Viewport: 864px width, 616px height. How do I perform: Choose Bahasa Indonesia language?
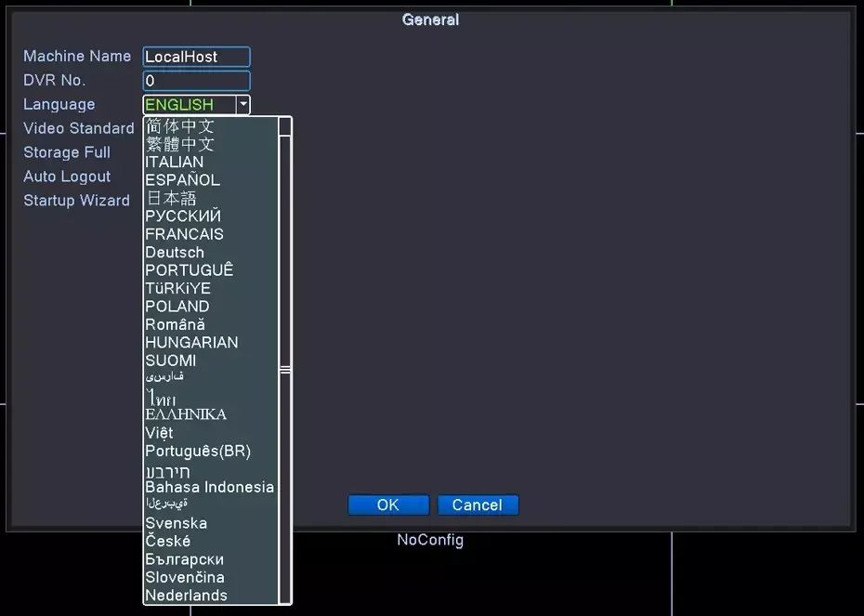(209, 487)
